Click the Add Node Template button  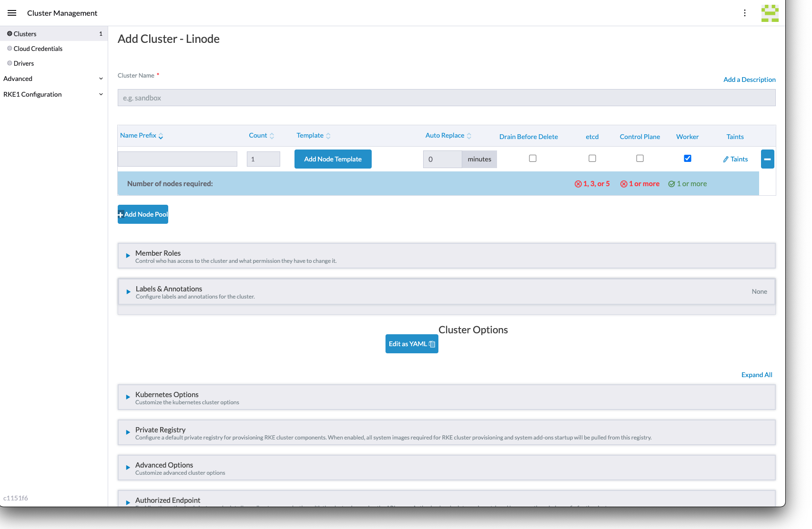click(333, 159)
